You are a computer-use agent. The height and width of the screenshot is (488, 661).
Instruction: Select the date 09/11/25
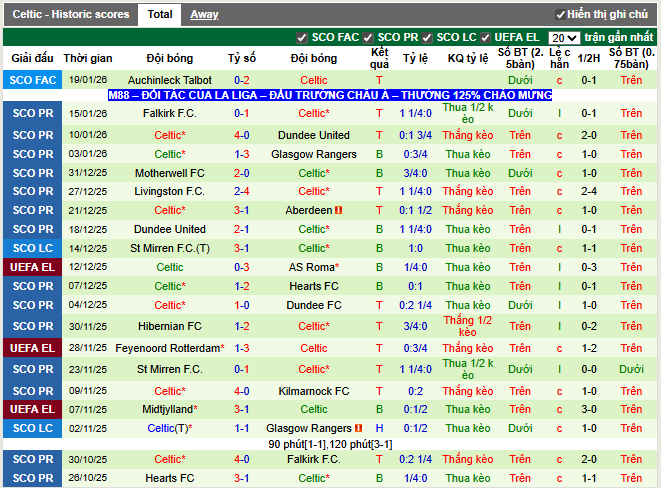tap(88, 391)
